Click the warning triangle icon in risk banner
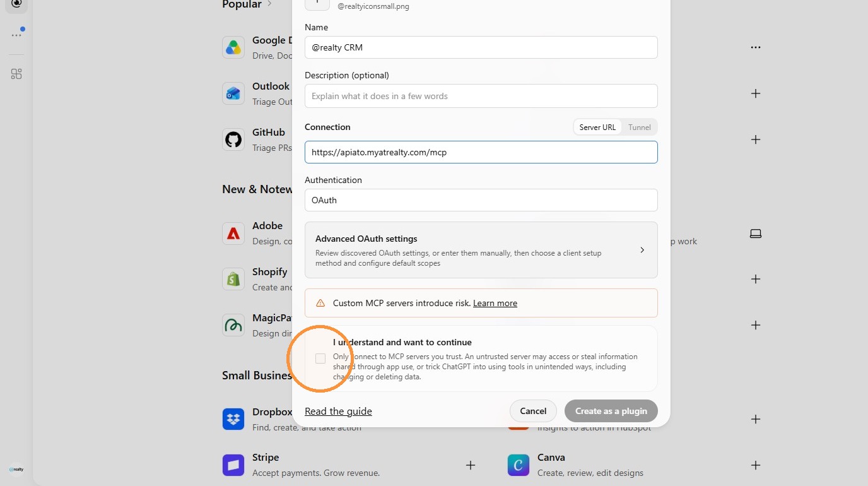868x486 pixels. click(x=320, y=303)
